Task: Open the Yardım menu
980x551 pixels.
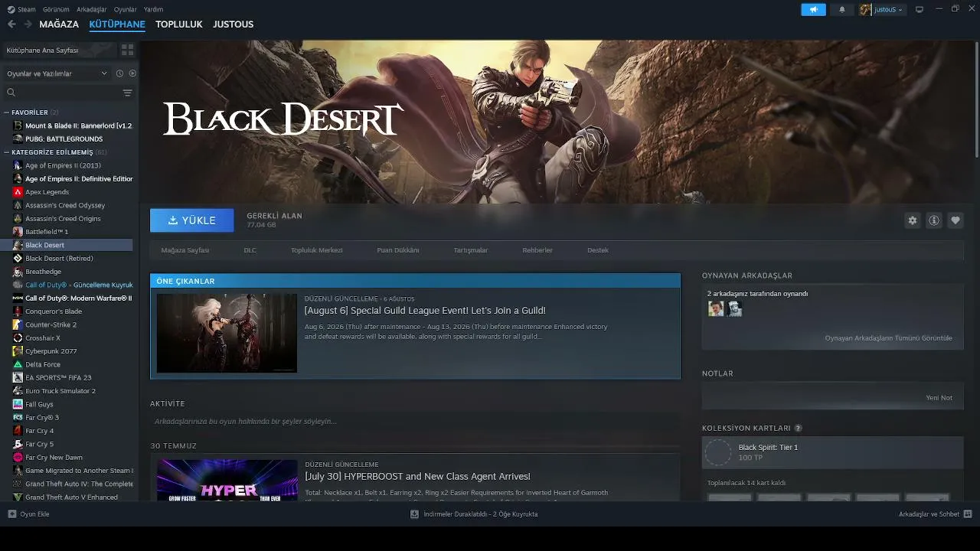Action: 154,9
